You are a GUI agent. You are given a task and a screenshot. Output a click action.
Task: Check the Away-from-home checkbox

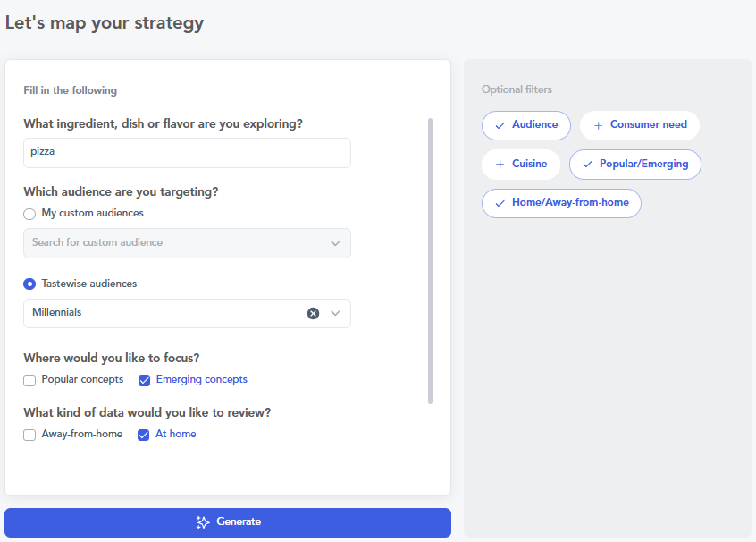[29, 435]
